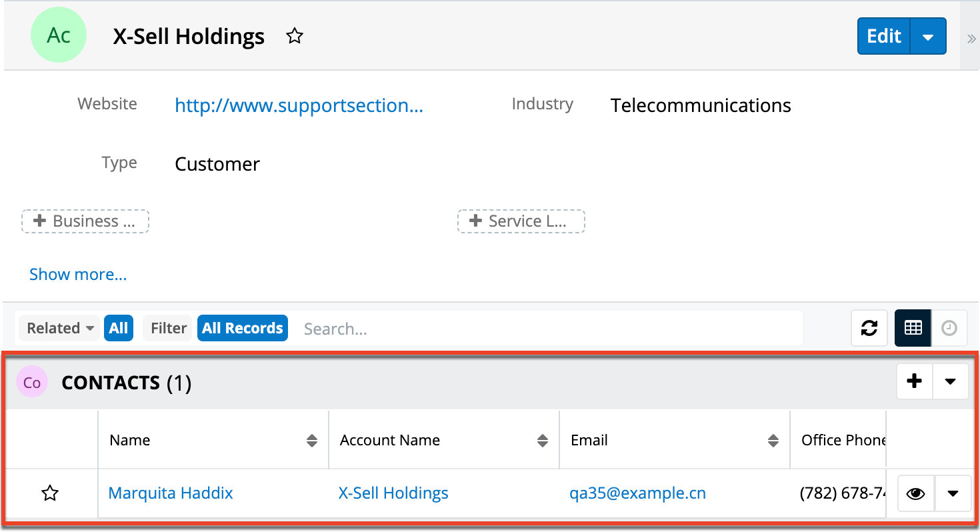This screenshot has width=980, height=532.
Task: Expand the right sidebar chevron
Action: 971,39
